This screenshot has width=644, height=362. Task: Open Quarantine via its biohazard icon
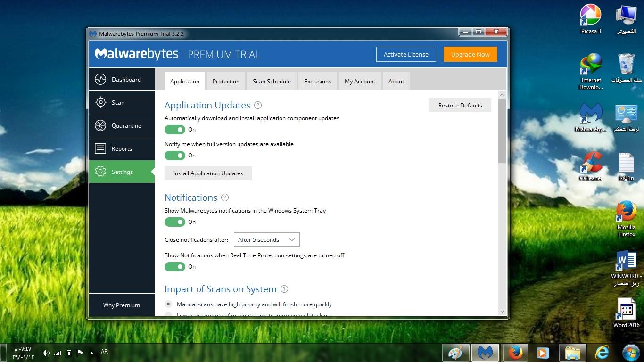(100, 125)
